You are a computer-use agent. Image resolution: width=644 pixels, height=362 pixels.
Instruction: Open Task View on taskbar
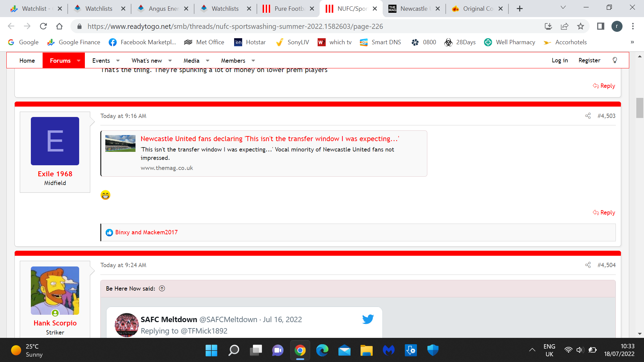(256, 351)
